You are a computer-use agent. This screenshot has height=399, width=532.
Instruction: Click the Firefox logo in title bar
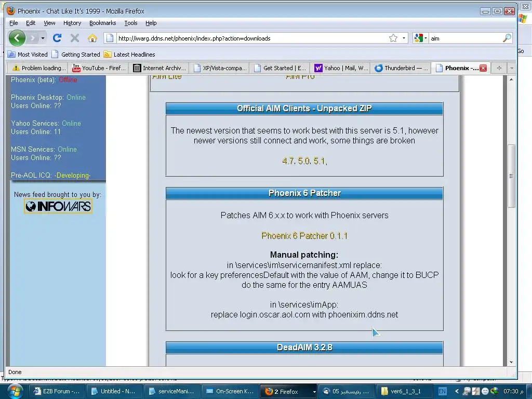[11, 11]
